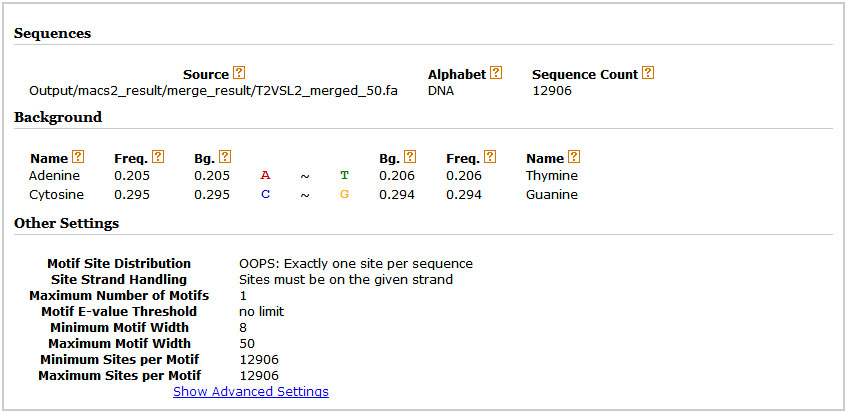Click help icon beside right Bg. column
This screenshot has width=850, height=413.
pyautogui.click(x=410, y=157)
